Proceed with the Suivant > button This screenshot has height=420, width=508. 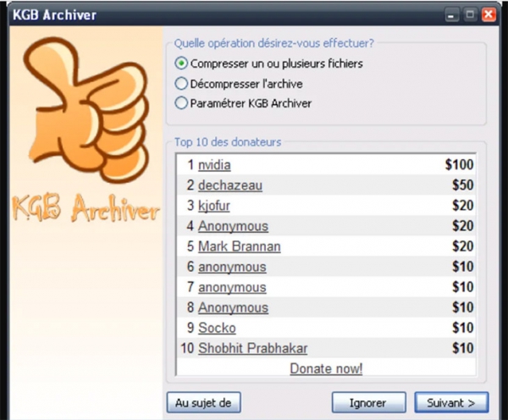451,402
